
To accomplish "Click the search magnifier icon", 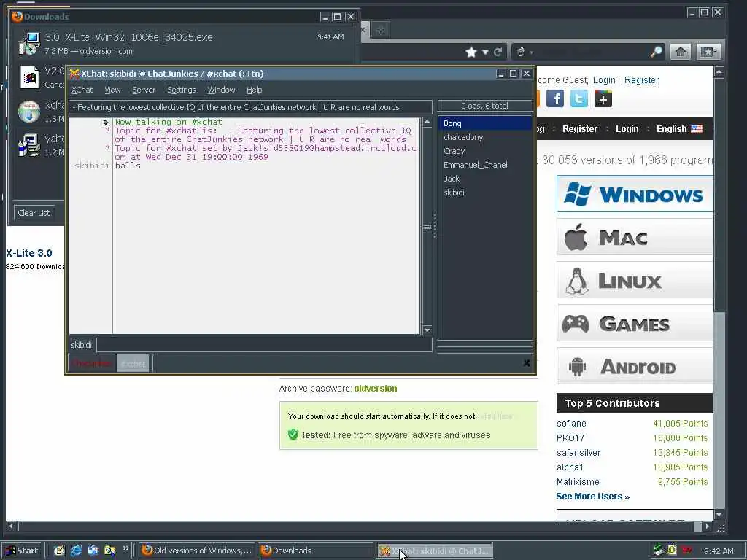I will pos(657,52).
